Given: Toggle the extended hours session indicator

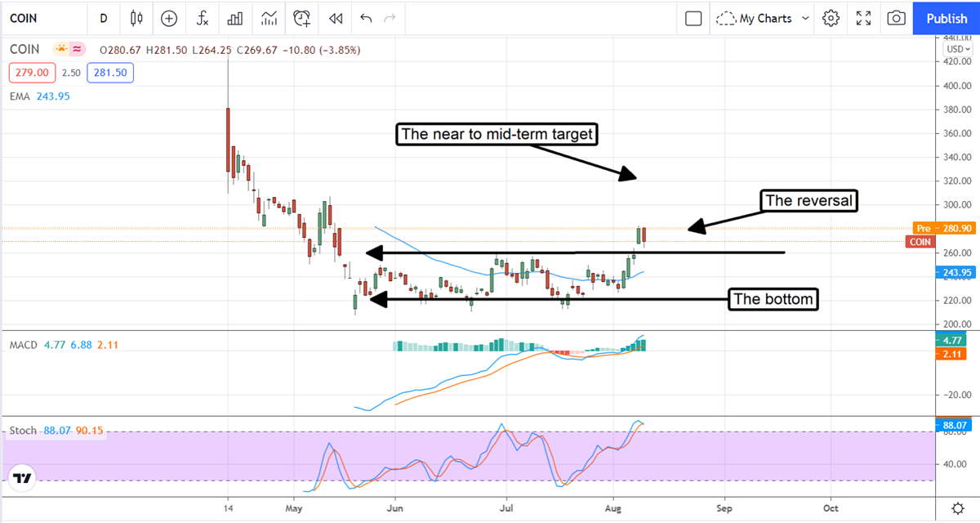Looking at the screenshot, I should 60,49.
